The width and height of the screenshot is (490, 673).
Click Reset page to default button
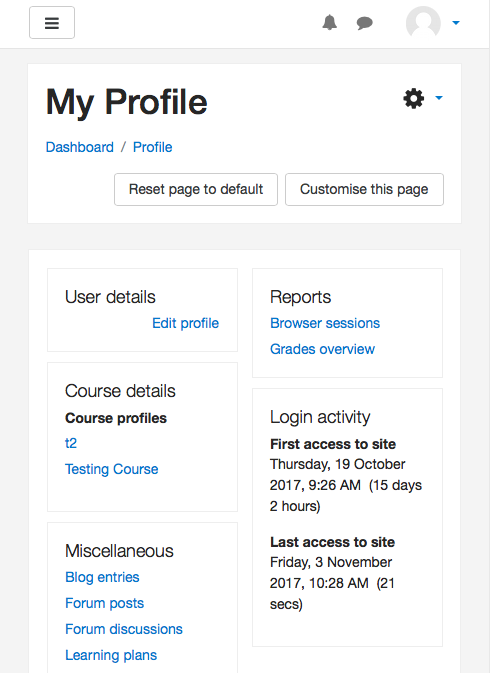[x=196, y=189]
